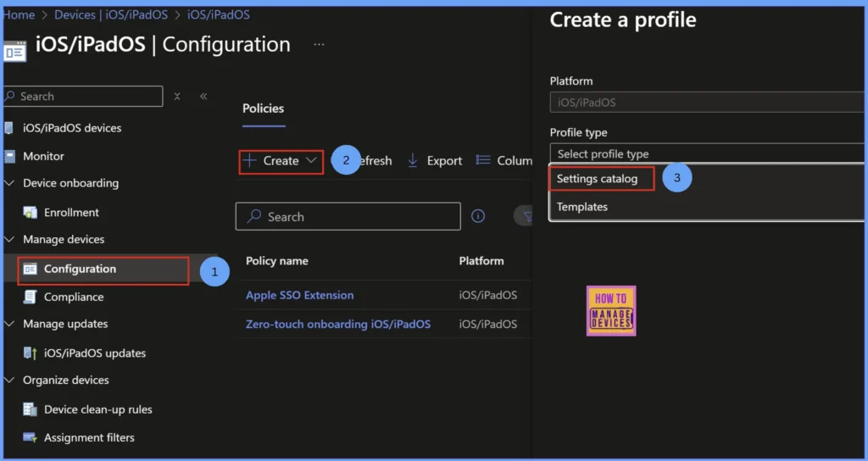Open Select profile type dropdown

[x=707, y=154]
